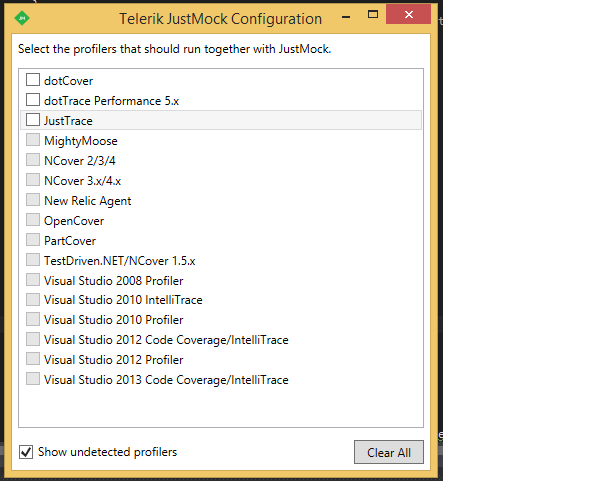Check the dotTrace Performance 5.x box
600x481 pixels.
point(34,100)
